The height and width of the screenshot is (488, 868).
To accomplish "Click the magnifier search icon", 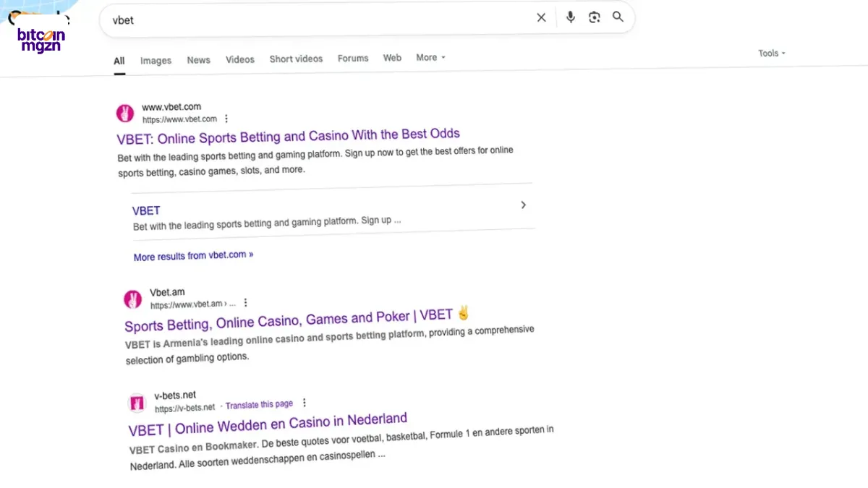I will (x=618, y=17).
